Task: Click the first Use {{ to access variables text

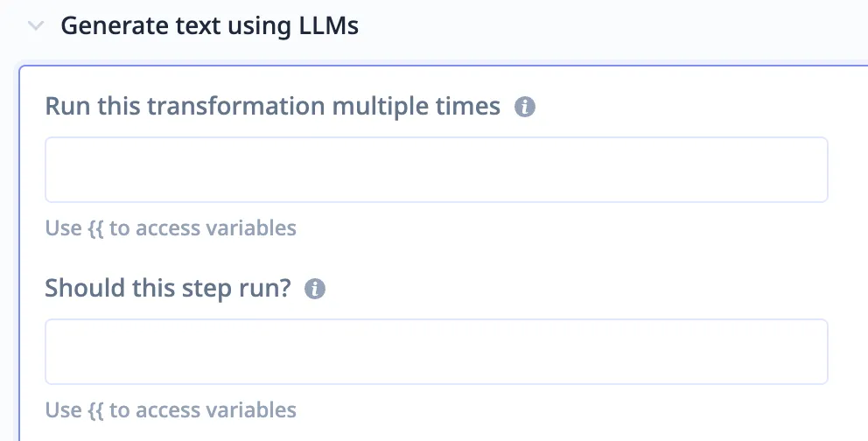Action: (171, 228)
